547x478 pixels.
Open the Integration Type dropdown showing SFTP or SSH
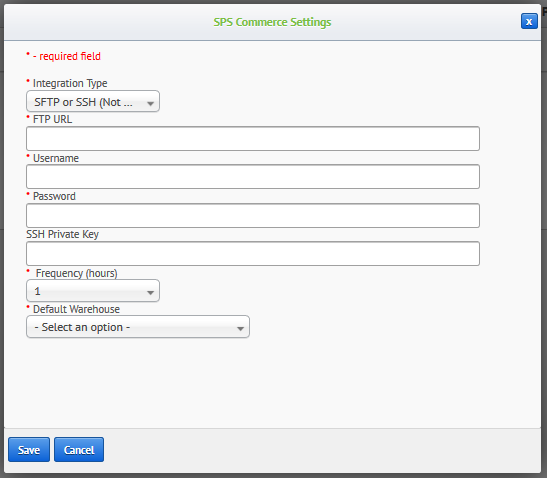coord(93,102)
